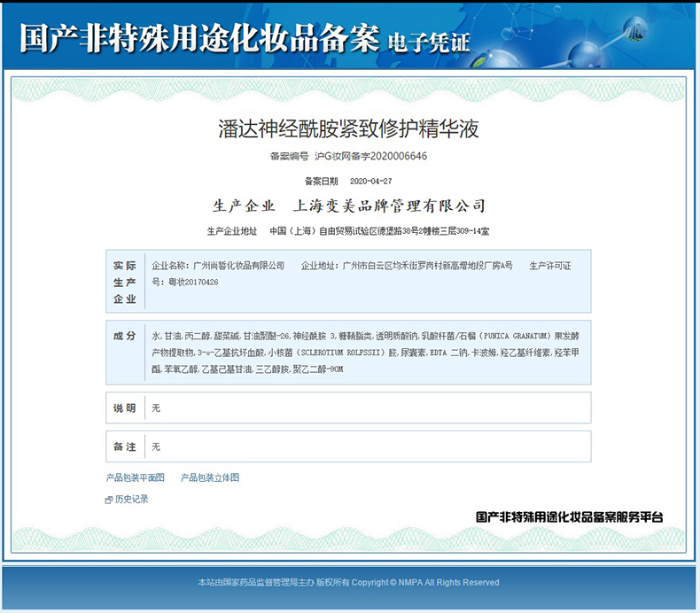Click the NMPA copyright footer text

click(348, 583)
